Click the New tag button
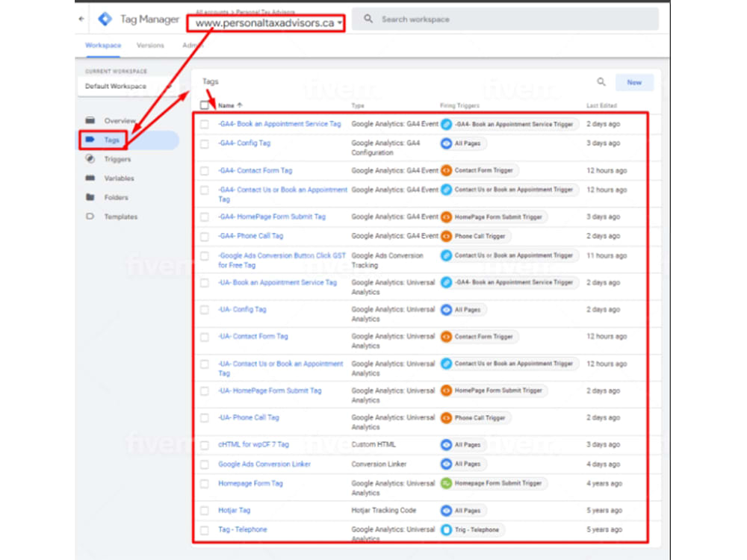 (x=634, y=82)
